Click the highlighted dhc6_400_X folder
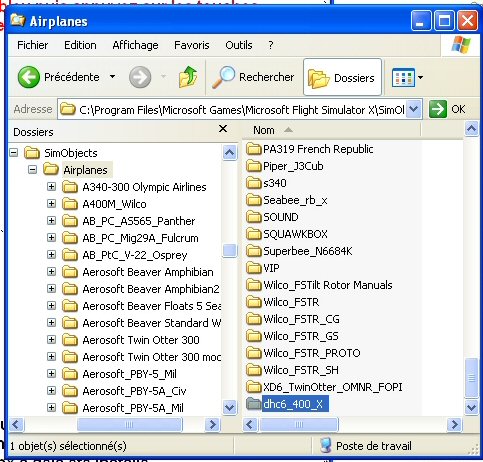483x462 pixels. coord(287,404)
